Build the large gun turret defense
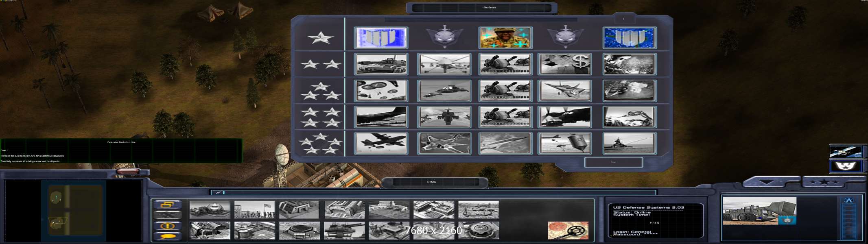 click(344, 231)
